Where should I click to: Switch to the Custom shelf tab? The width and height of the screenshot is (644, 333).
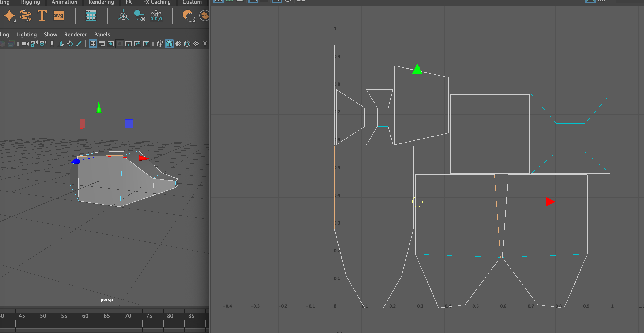point(192,2)
